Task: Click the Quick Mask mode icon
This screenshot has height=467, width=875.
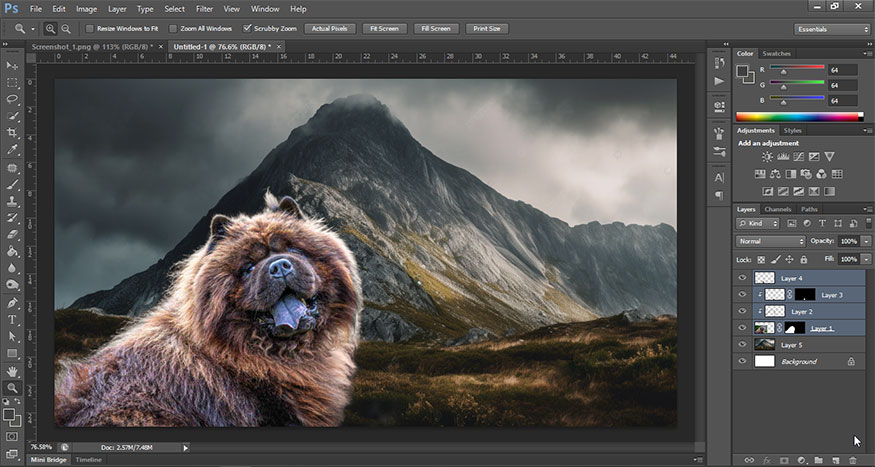Action: 12,436
